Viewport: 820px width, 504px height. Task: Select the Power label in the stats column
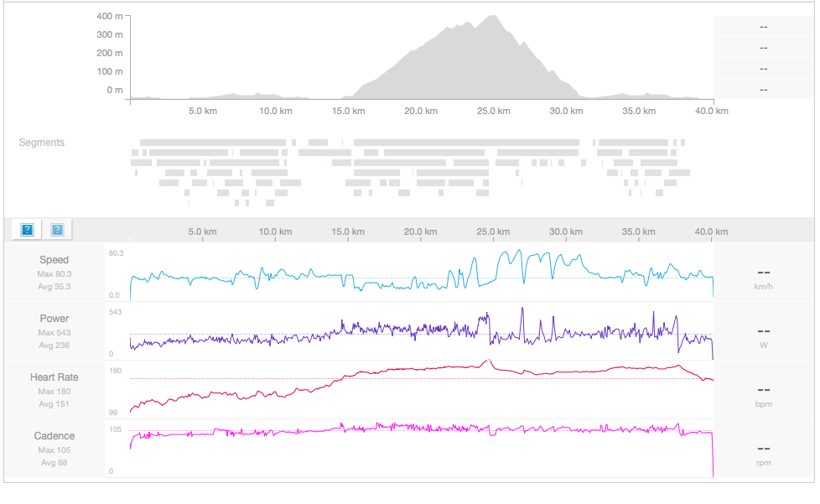[54, 319]
